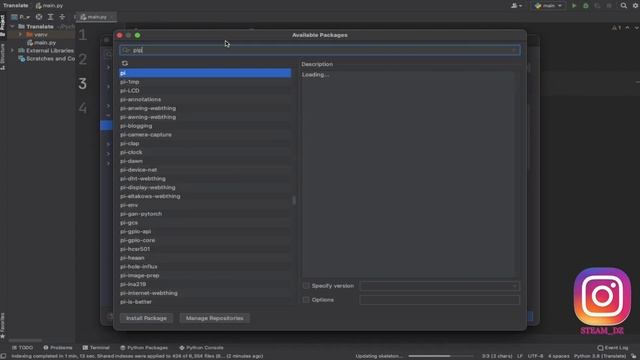Expand External Libraries node

tap(13, 51)
